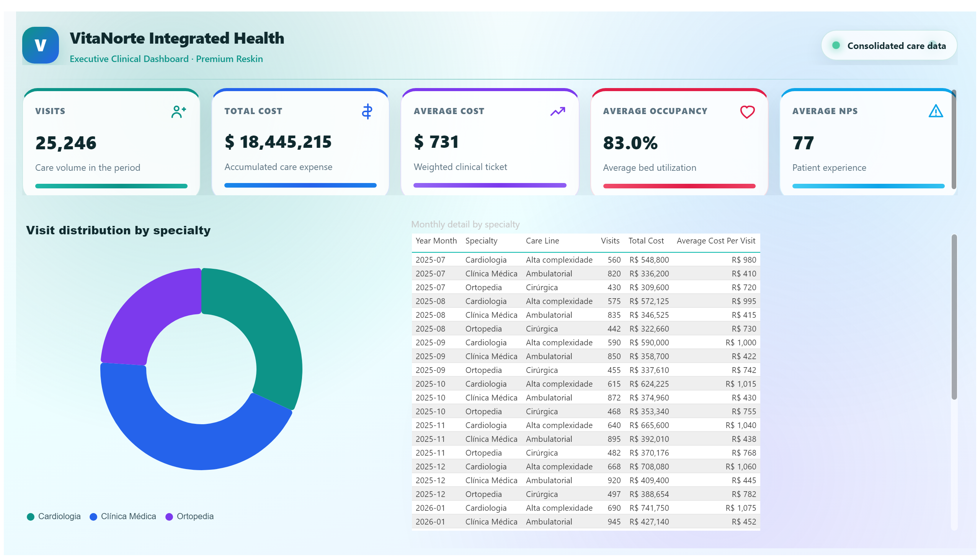Viewport: 980px width, 559px height.
Task: Click the Clínica Médica legend label
Action: tap(129, 517)
